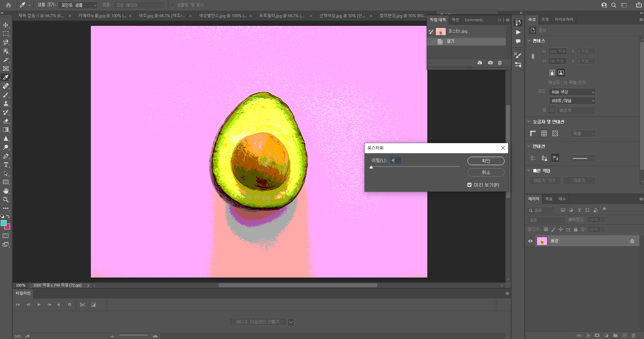Image resolution: width=644 pixels, height=339 pixels.
Task: Select the Brush tool
Action: (6, 95)
